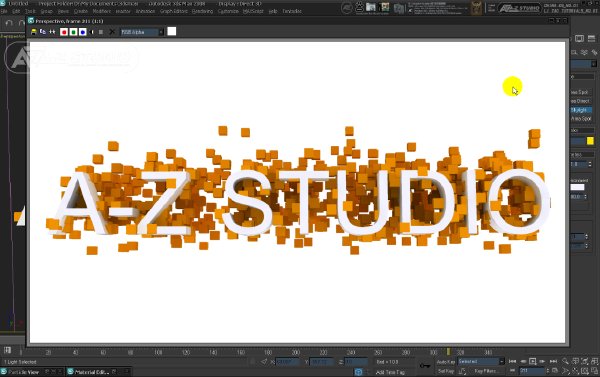Screen dimensions: 600x377
Task: Open the Tools menu
Action: click(x=30, y=11)
